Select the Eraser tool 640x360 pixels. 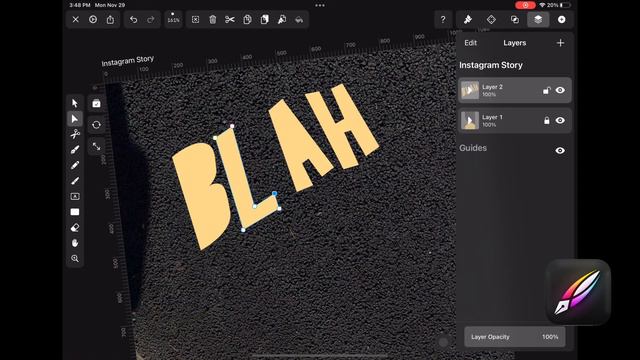(75, 228)
